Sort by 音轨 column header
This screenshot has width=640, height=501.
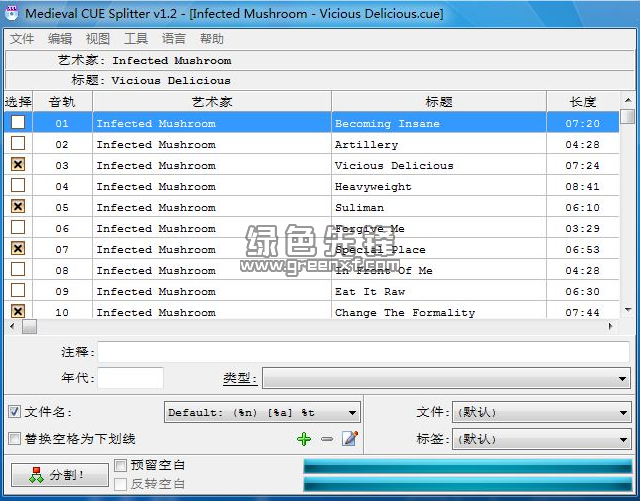coord(62,101)
